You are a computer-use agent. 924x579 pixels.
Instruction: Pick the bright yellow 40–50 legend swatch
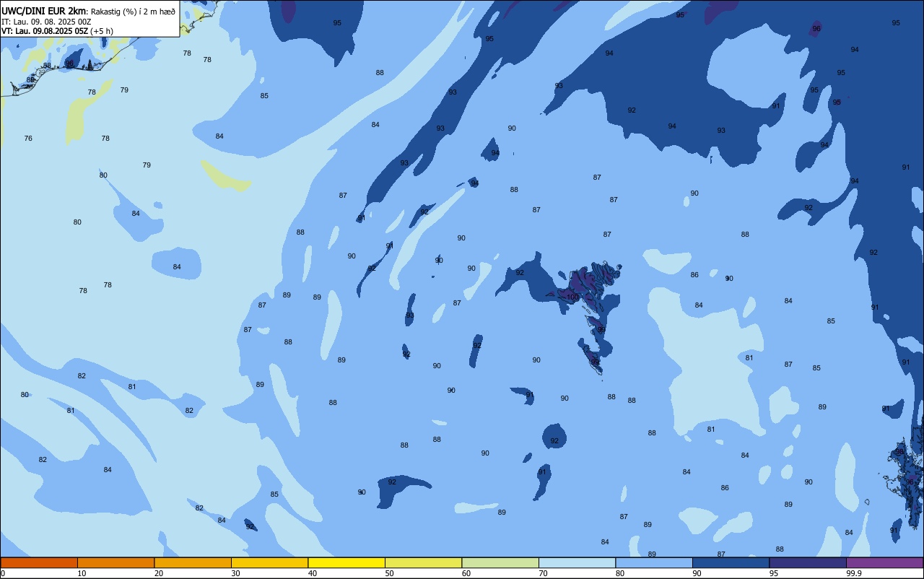(x=346, y=562)
